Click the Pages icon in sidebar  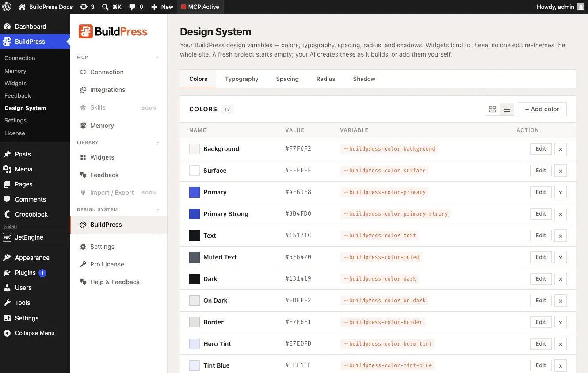[x=7, y=184]
